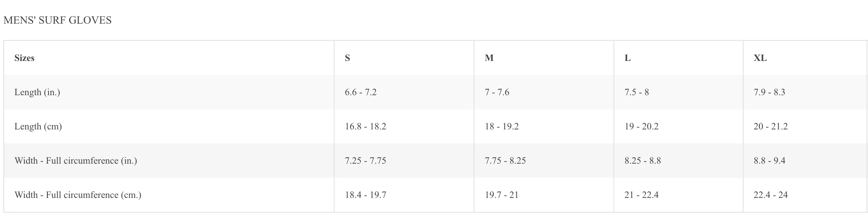Screen dimensions: 868x215
Task: Click the L size column header
Action: [679, 58]
